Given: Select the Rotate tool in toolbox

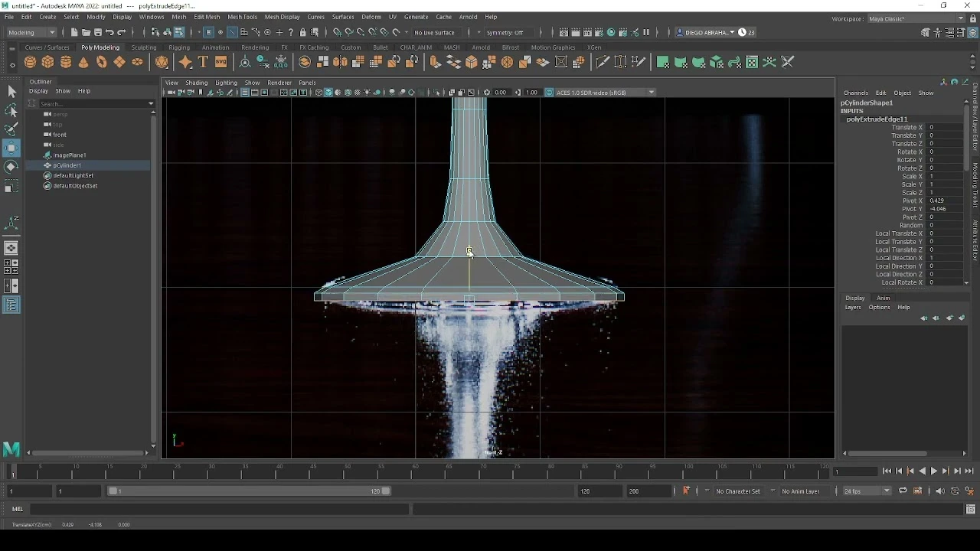Looking at the screenshot, I should (11, 166).
